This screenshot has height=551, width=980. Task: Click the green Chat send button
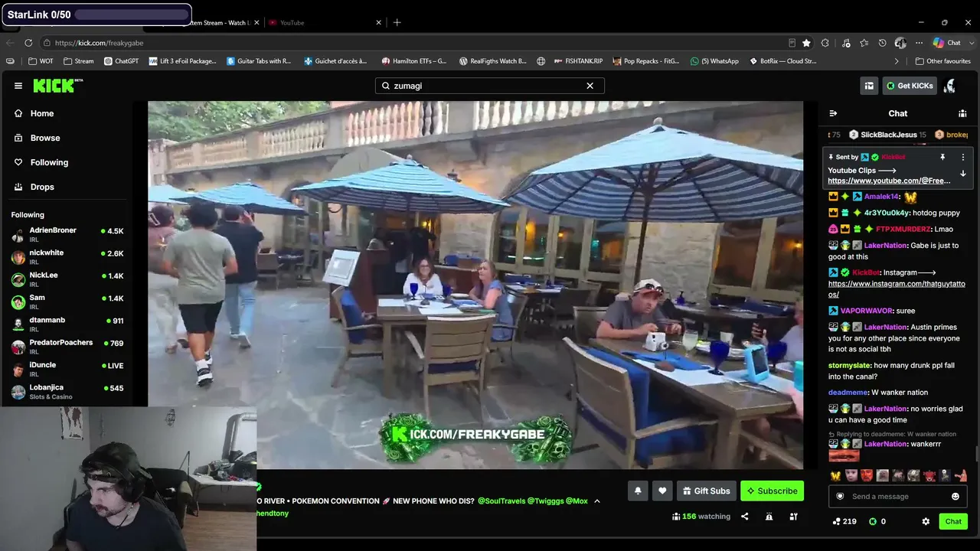(953, 521)
